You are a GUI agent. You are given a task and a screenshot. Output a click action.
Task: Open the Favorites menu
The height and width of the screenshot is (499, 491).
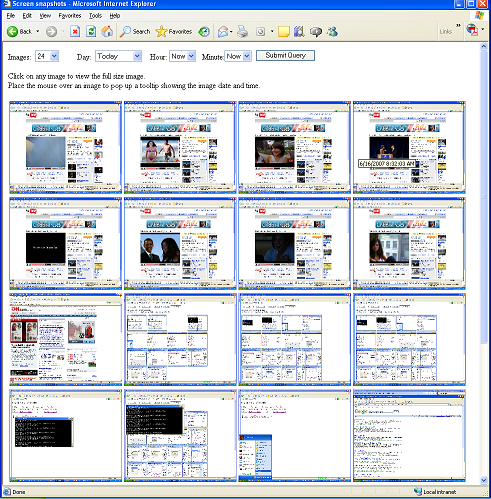tap(70, 16)
